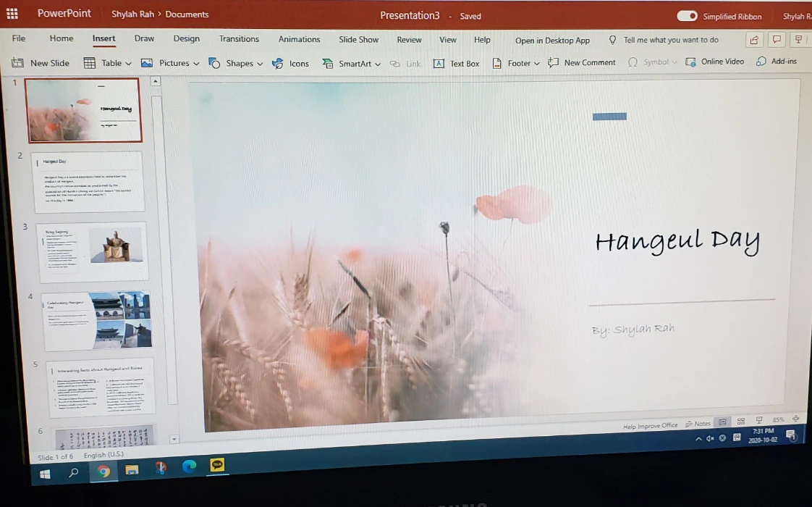Open KakaoTalk from the taskbar

[217, 464]
